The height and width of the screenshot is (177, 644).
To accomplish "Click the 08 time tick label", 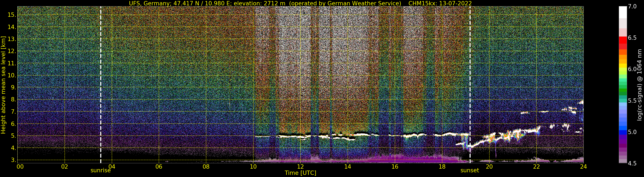I will pyautogui.click(x=206, y=166).
